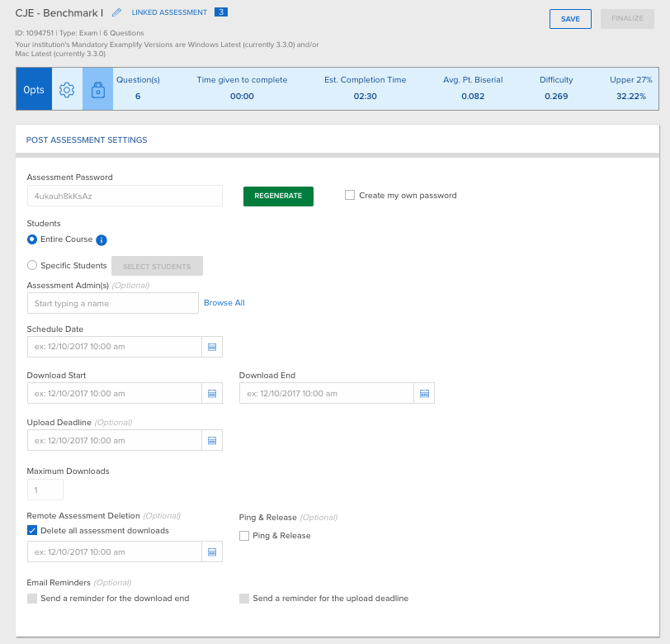Click the CJE - Benchmark I title
The image size is (670, 644).
[x=59, y=13]
